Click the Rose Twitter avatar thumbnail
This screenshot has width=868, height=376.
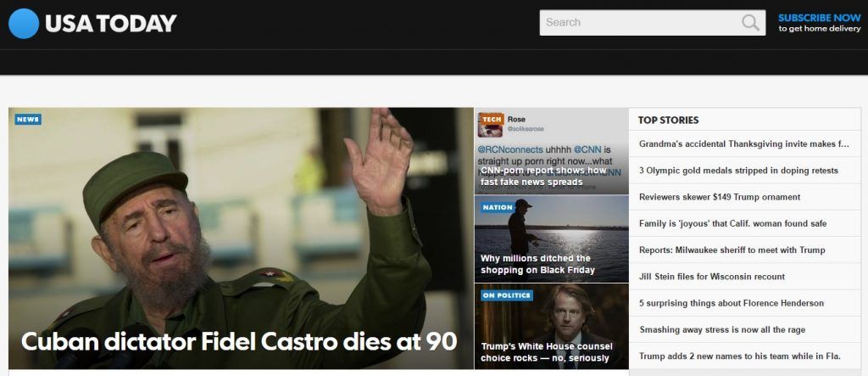tap(491, 126)
